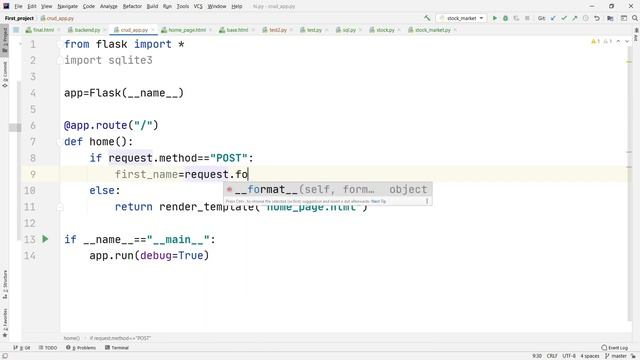The height and width of the screenshot is (360, 640).
Task: Open the Commit side panel
Action: (5, 75)
